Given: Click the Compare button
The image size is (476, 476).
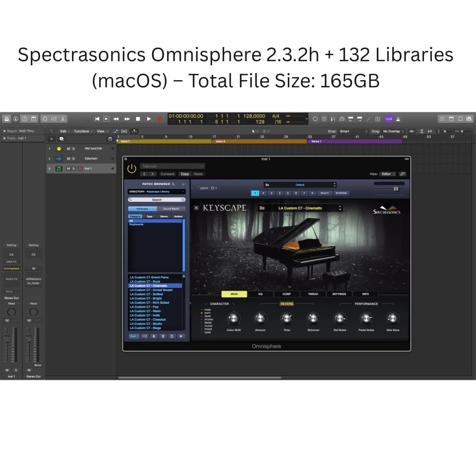Looking at the screenshot, I should pyautogui.click(x=167, y=174).
